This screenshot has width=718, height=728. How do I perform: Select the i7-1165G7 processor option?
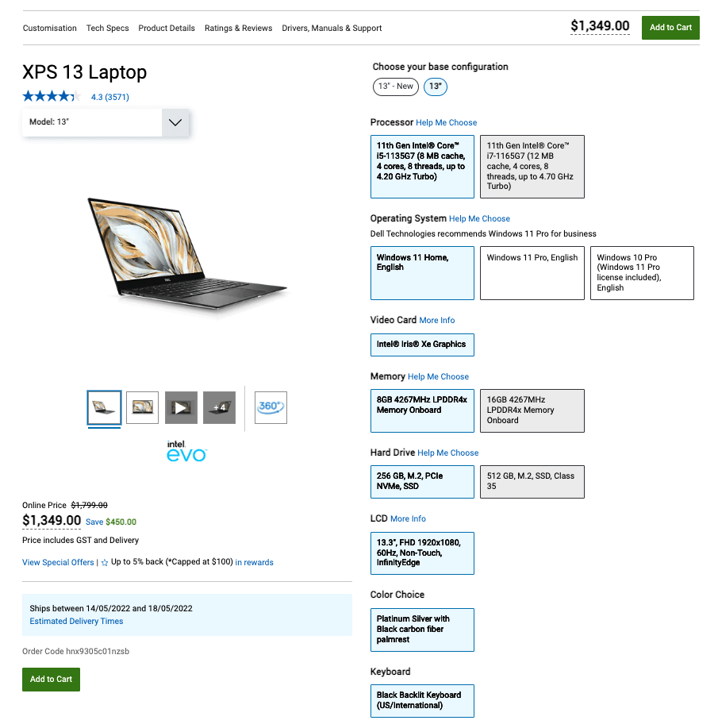[532, 166]
